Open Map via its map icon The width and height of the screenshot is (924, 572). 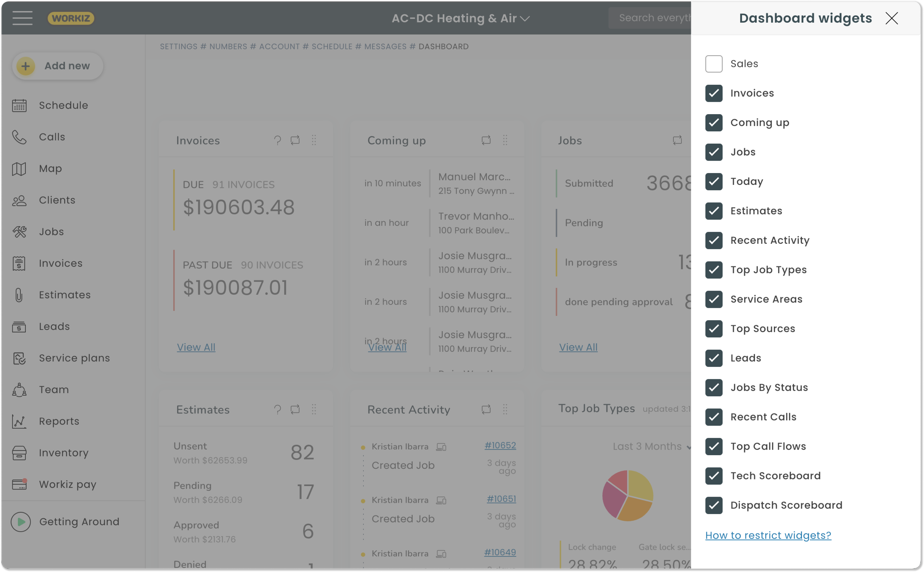click(x=19, y=169)
